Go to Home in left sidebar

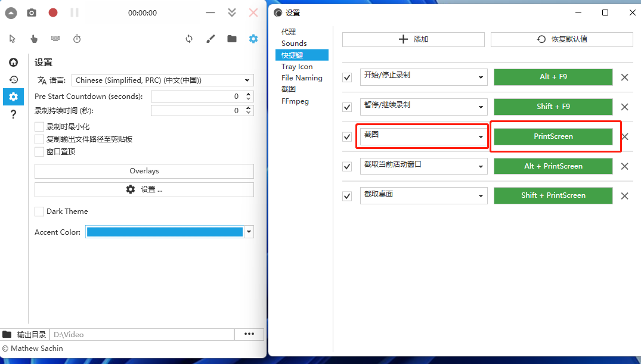[x=14, y=62]
